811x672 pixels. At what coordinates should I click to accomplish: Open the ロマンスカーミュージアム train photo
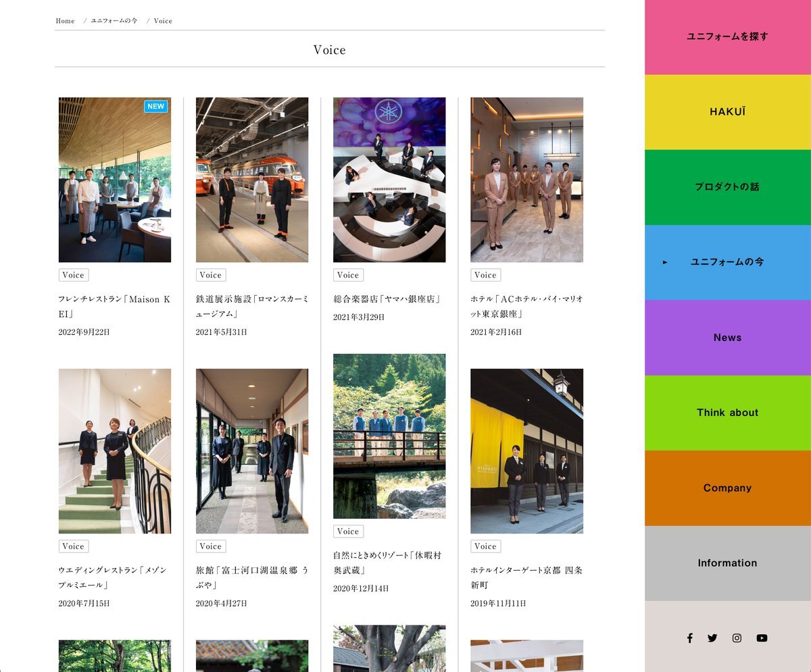click(x=252, y=180)
